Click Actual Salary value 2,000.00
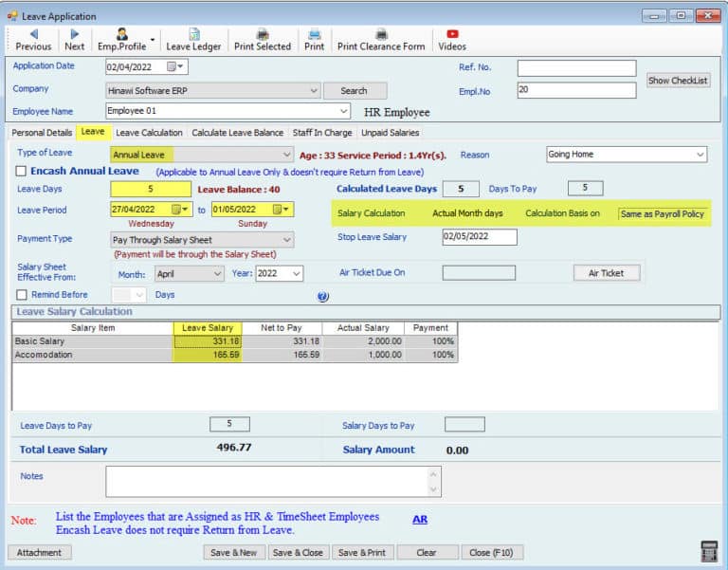Image resolution: width=728 pixels, height=570 pixels. [363, 341]
